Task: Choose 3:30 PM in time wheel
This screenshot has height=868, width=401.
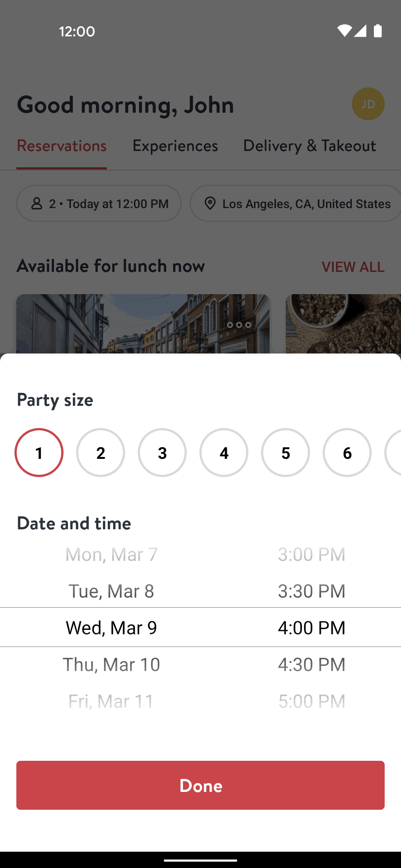Action: pyautogui.click(x=312, y=591)
